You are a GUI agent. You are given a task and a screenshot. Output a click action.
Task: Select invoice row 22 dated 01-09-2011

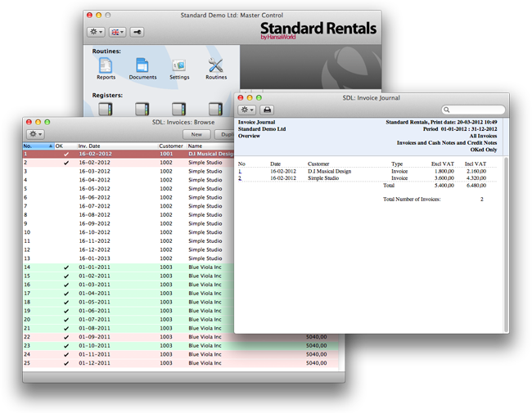click(x=180, y=337)
